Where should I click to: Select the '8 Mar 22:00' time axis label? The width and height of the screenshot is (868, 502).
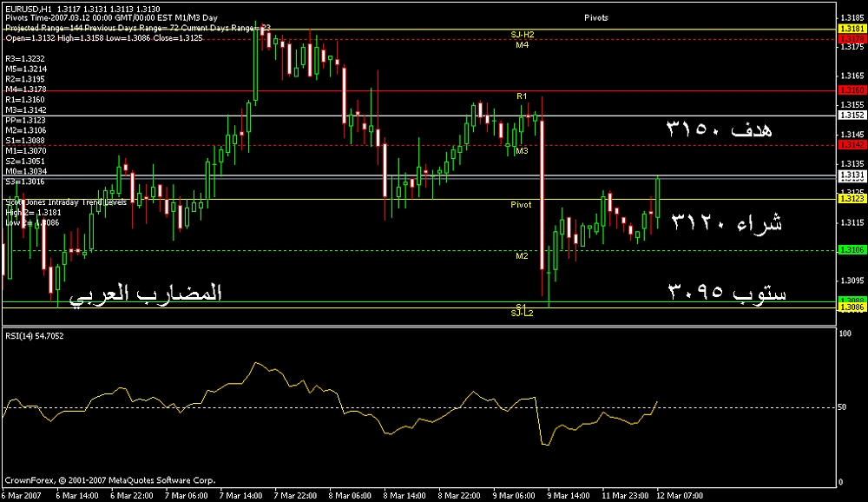[459, 495]
